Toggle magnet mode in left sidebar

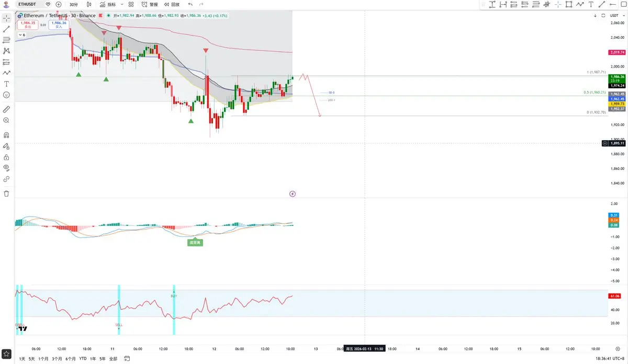tap(6, 135)
